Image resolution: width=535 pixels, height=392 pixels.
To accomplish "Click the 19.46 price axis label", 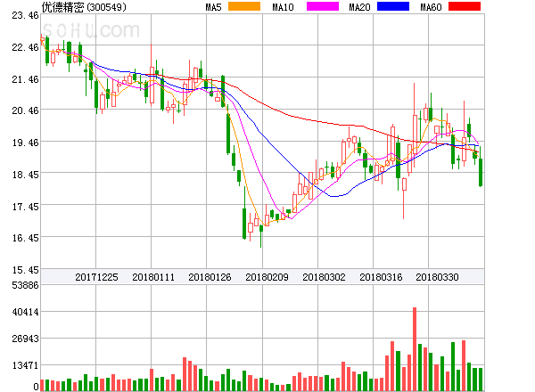I will 25,143.
